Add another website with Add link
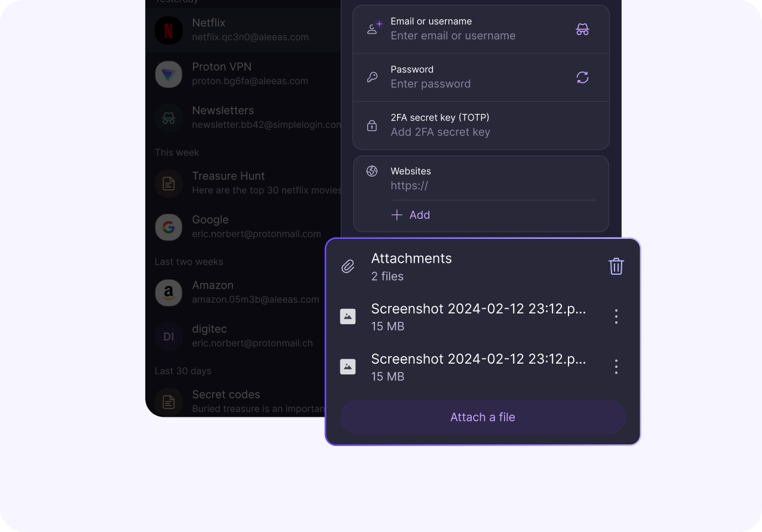 pyautogui.click(x=411, y=215)
